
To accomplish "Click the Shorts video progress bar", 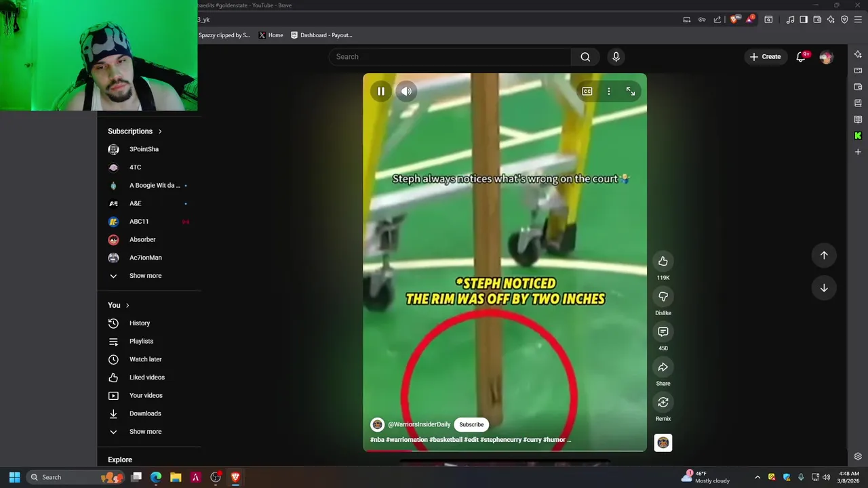I will 505,451.
